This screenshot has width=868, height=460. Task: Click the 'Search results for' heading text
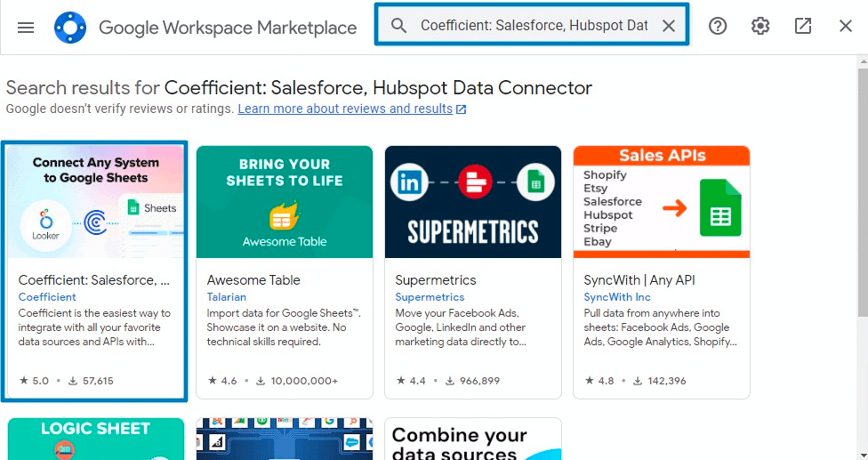pyautogui.click(x=83, y=87)
